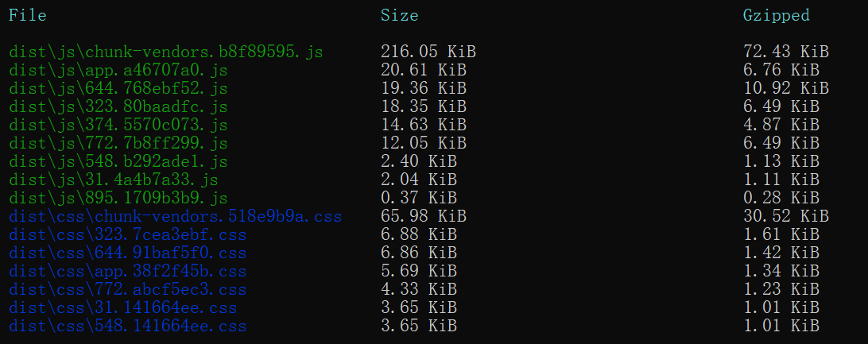The width and height of the screenshot is (868, 344).
Task: Click the 72.43 KiB gzipped value
Action: (785, 52)
